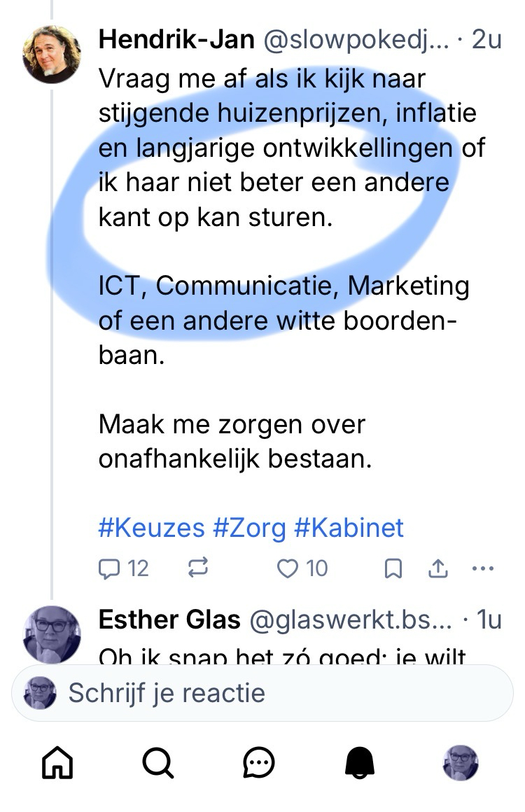
Task: Open the Search tab
Action: 157,762
